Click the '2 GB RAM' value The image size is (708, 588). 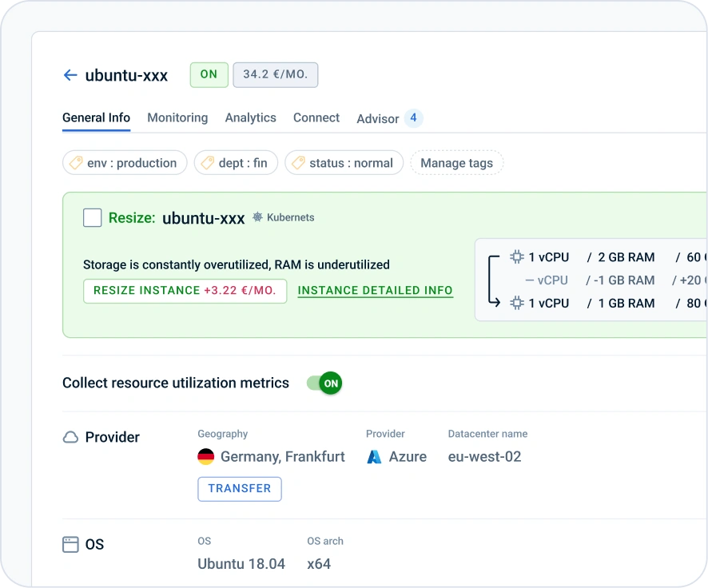(x=626, y=257)
